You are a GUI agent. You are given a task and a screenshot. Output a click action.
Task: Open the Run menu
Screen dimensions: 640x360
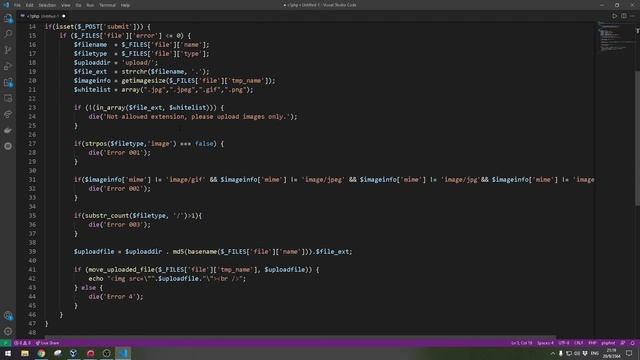coord(90,5)
